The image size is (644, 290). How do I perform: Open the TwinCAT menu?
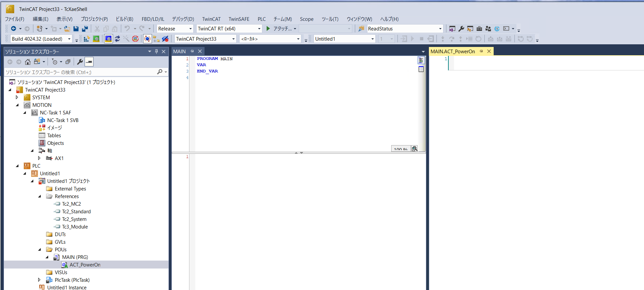tap(211, 19)
